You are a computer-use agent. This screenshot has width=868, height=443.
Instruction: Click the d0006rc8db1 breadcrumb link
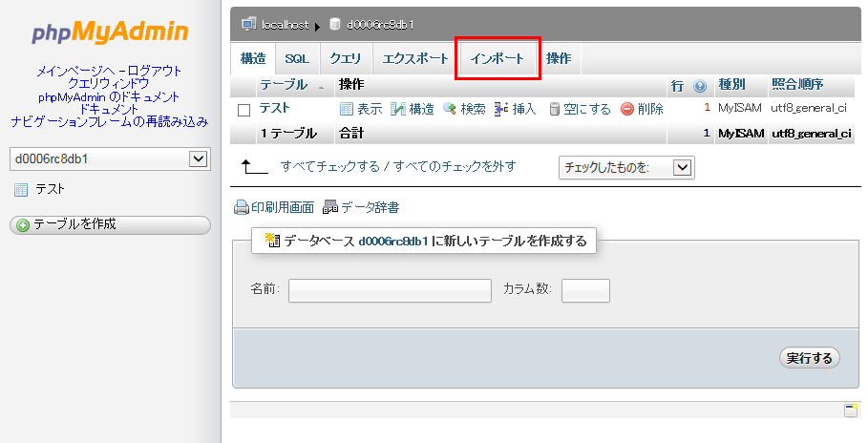(x=380, y=25)
